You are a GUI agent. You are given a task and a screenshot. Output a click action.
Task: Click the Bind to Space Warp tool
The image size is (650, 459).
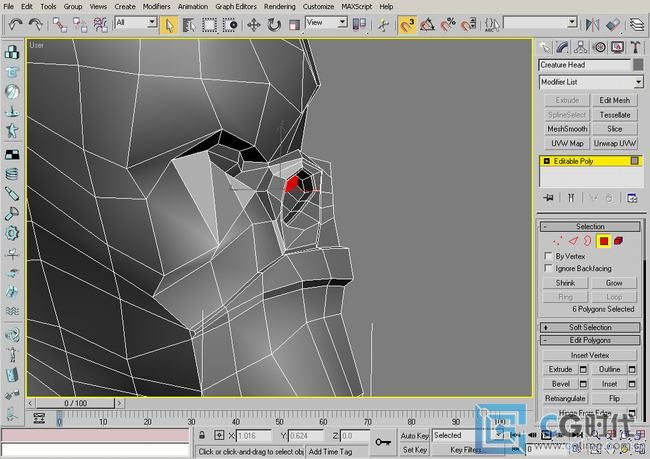point(100,24)
